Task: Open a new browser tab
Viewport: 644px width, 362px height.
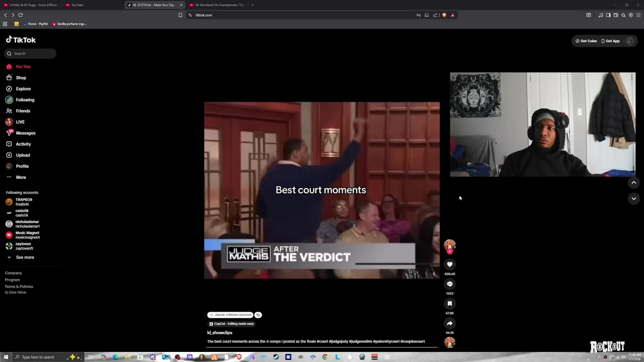Action: (253, 5)
